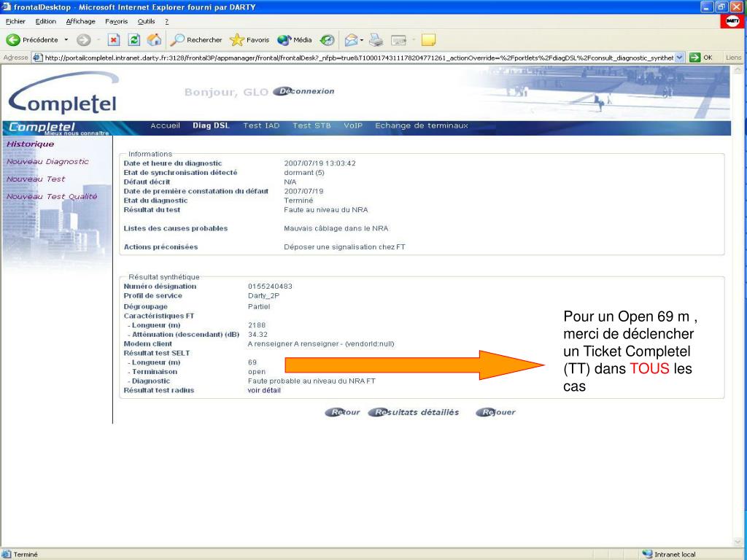Switch to the Test IAD tab
Screen dimensions: 747x560
pyautogui.click(x=261, y=125)
